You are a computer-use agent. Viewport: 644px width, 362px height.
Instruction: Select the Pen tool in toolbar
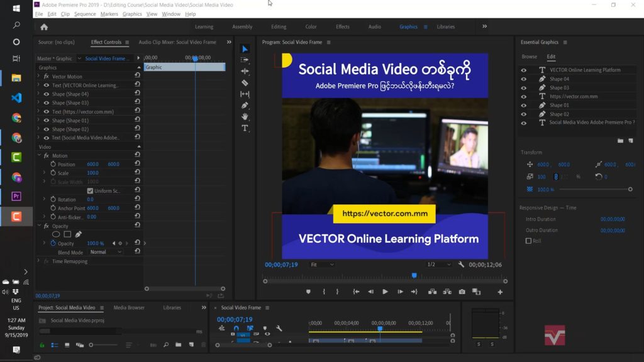click(x=245, y=106)
